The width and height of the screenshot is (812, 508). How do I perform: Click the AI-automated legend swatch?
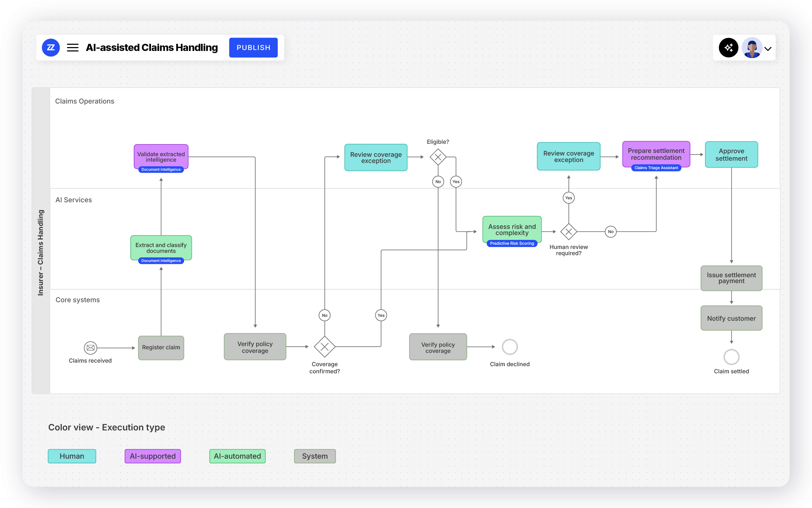pos(237,456)
